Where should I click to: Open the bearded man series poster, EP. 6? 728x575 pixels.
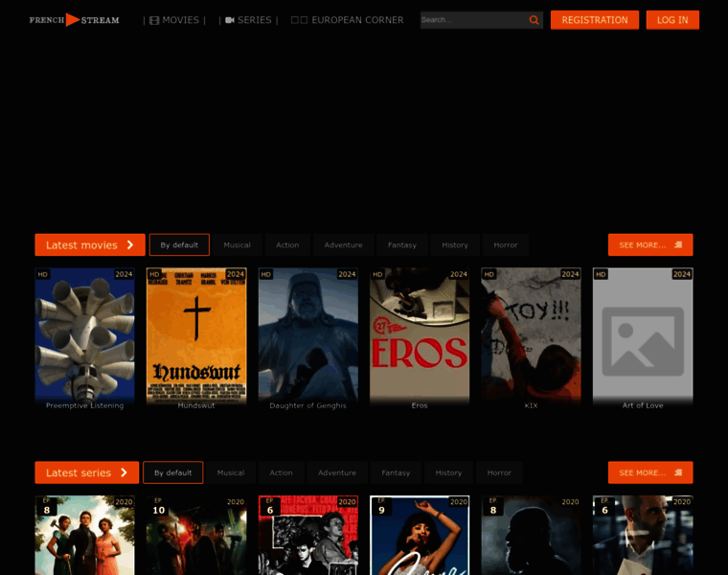(643, 535)
